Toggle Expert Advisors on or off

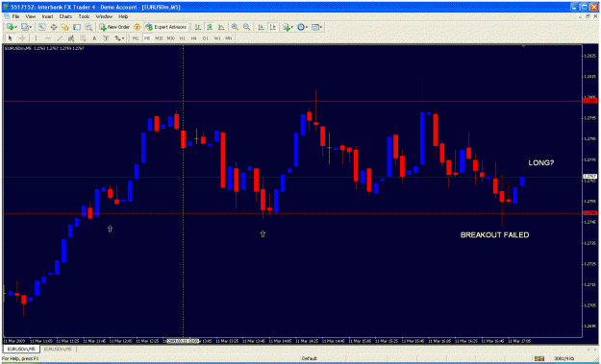pyautogui.click(x=166, y=27)
